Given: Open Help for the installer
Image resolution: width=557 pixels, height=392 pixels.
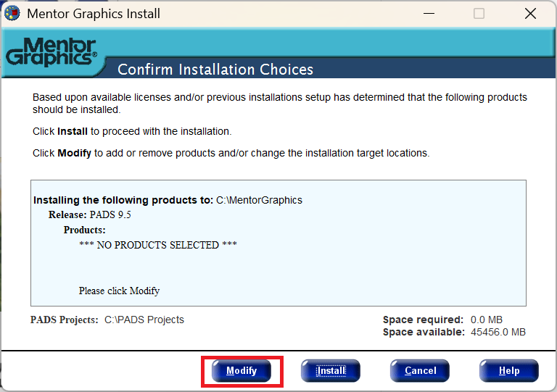Looking at the screenshot, I should click(509, 371).
